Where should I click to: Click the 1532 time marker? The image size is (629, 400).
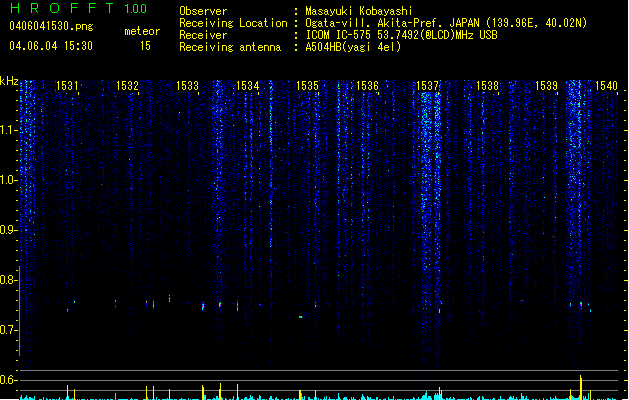coord(127,86)
